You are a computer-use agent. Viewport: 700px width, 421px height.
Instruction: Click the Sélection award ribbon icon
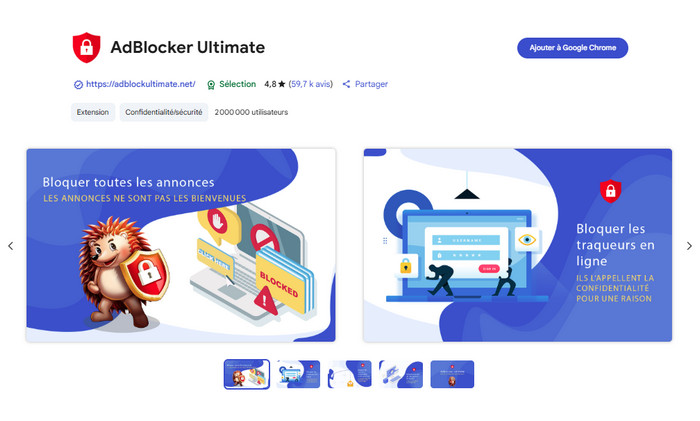[211, 84]
